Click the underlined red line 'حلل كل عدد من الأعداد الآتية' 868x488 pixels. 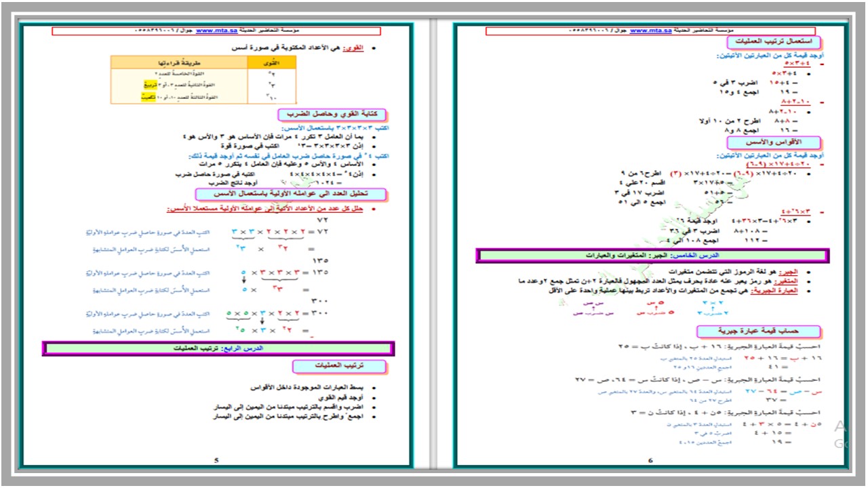click(267, 209)
